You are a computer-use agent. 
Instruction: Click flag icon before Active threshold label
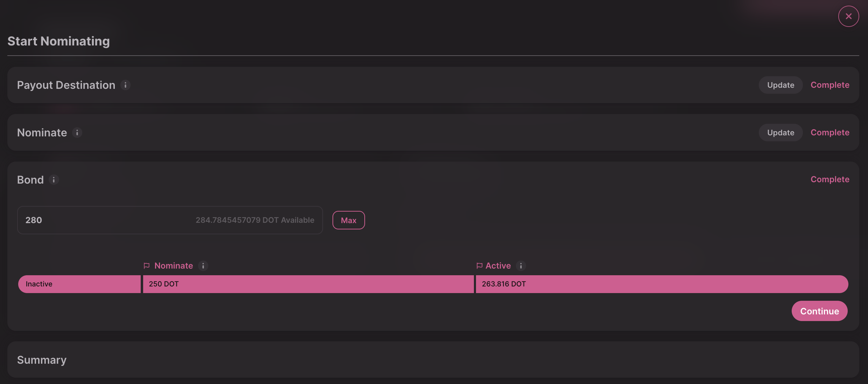point(479,266)
